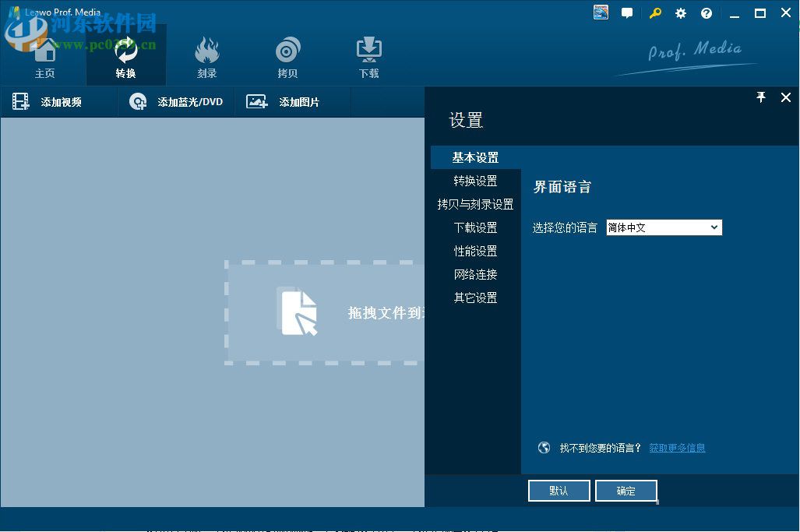Open the 拷贝 (Copy) module

pyautogui.click(x=287, y=56)
